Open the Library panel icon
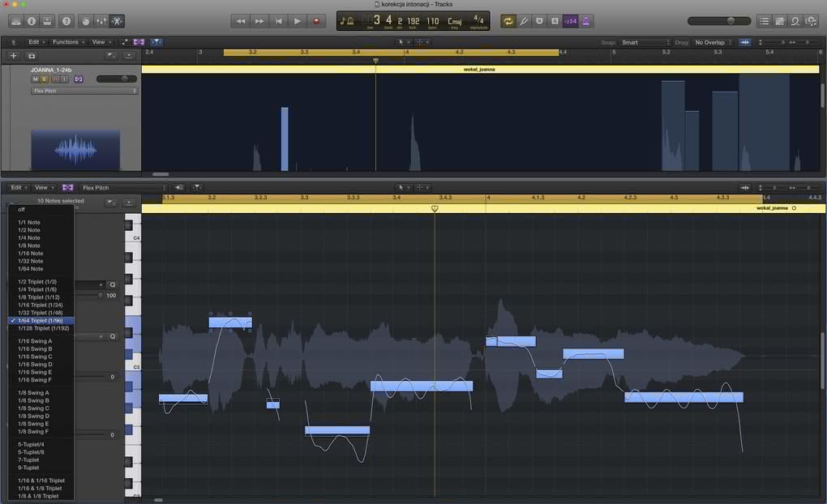827x504 pixels. pyautogui.click(x=16, y=21)
